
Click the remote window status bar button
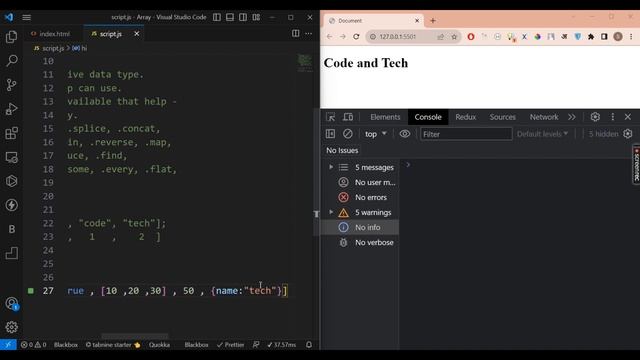coord(8,345)
